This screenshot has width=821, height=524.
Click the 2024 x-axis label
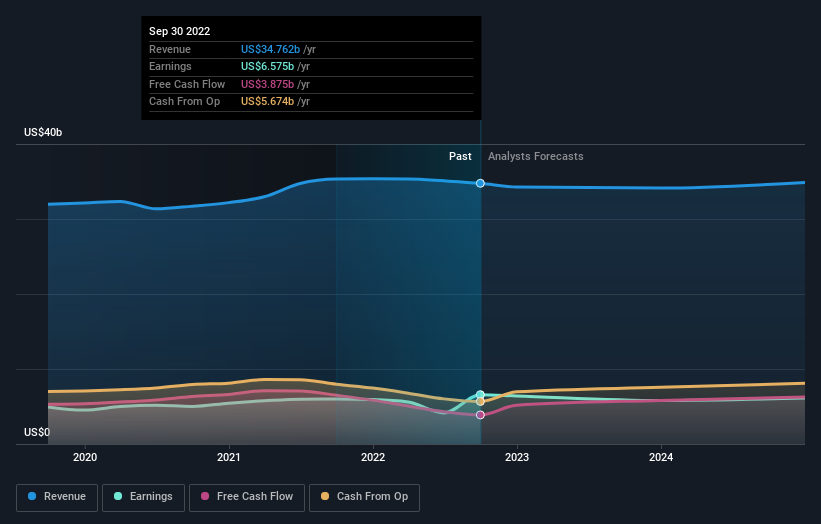point(661,458)
